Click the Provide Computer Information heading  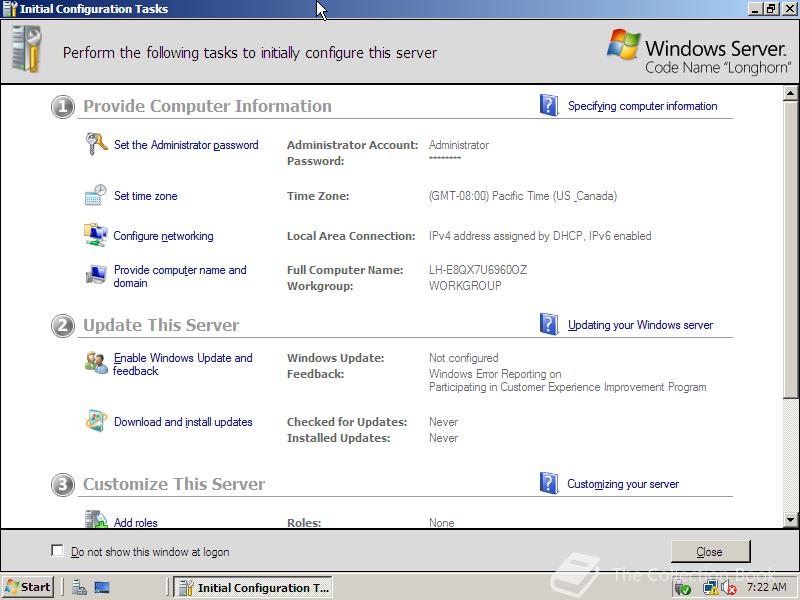(x=208, y=106)
